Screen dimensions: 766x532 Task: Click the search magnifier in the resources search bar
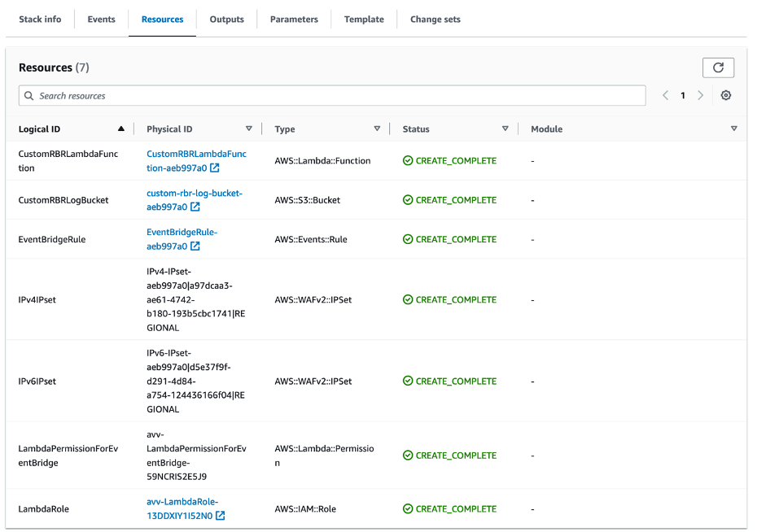28,95
